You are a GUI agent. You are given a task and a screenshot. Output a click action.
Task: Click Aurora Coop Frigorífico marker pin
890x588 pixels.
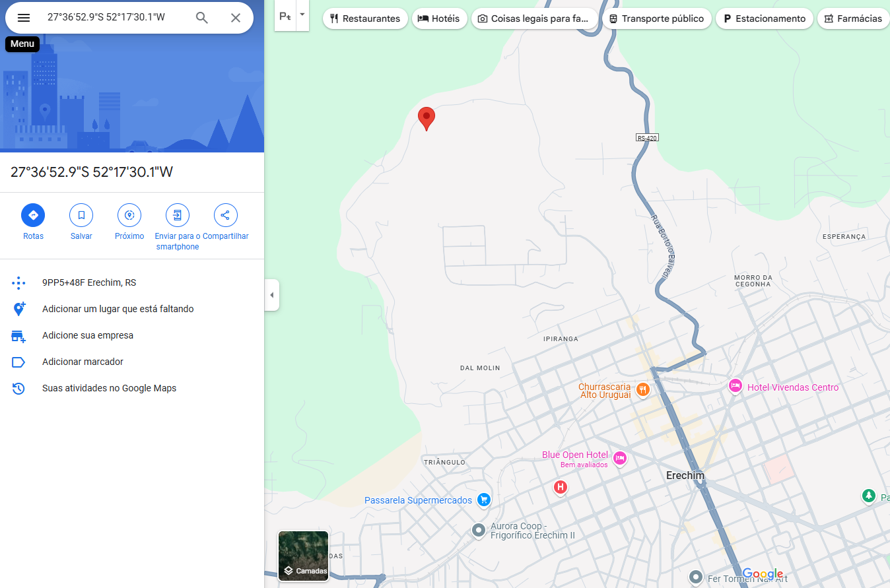(x=479, y=530)
